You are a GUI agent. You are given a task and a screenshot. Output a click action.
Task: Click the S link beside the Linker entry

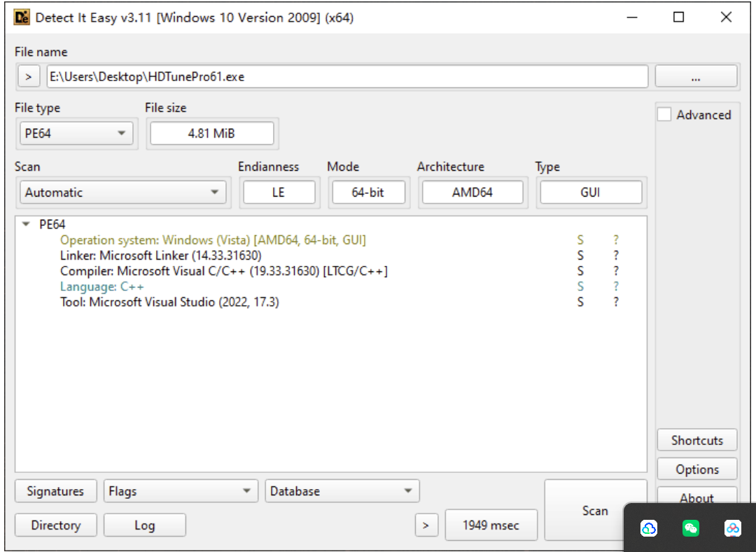point(580,255)
